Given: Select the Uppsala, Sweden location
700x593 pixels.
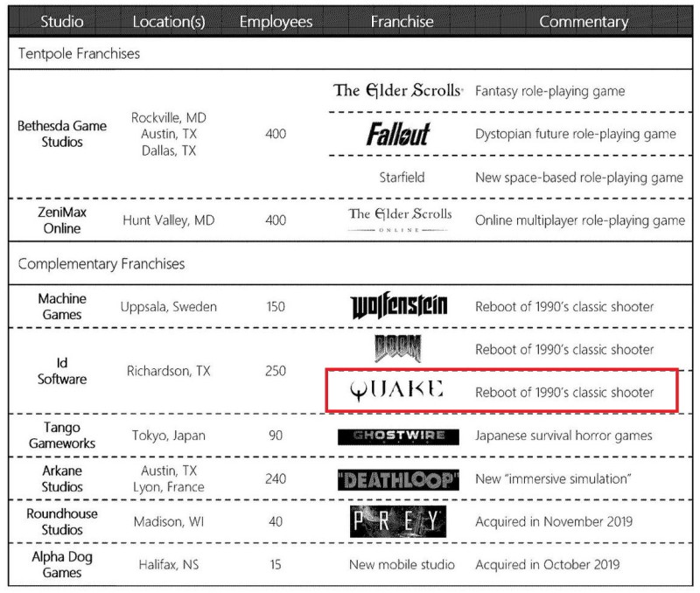Looking at the screenshot, I should pos(169,306).
